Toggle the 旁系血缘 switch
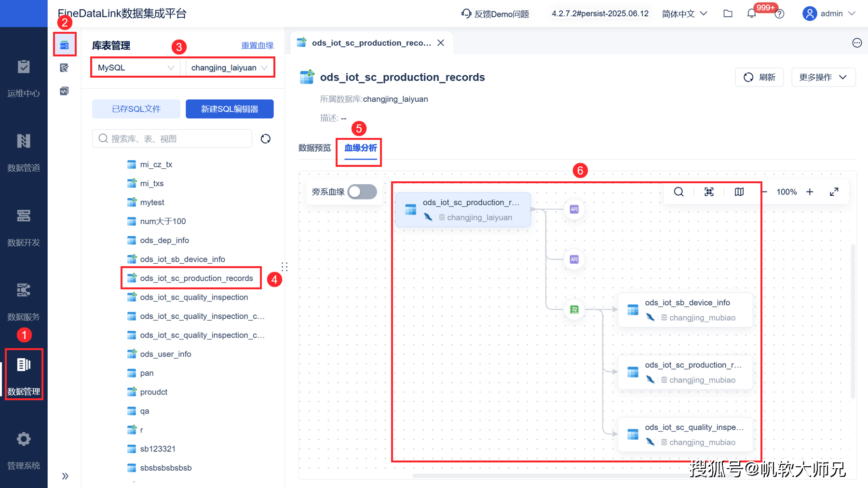This screenshot has height=488, width=868. [362, 192]
